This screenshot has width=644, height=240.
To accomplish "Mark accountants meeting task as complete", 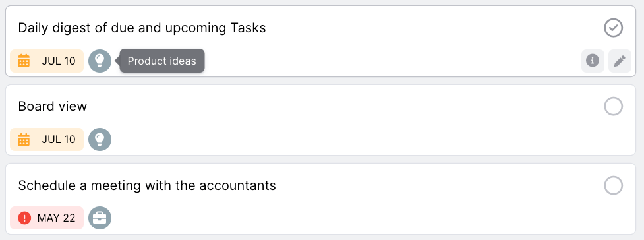I will click(x=613, y=185).
